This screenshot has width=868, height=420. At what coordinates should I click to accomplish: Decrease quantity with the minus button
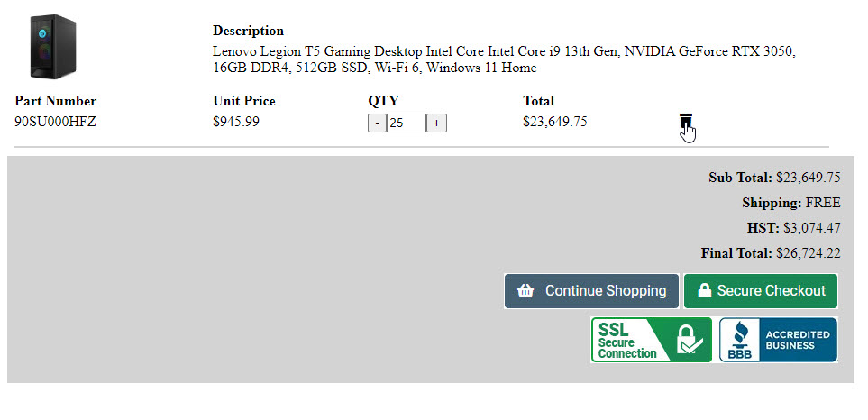pyautogui.click(x=377, y=123)
